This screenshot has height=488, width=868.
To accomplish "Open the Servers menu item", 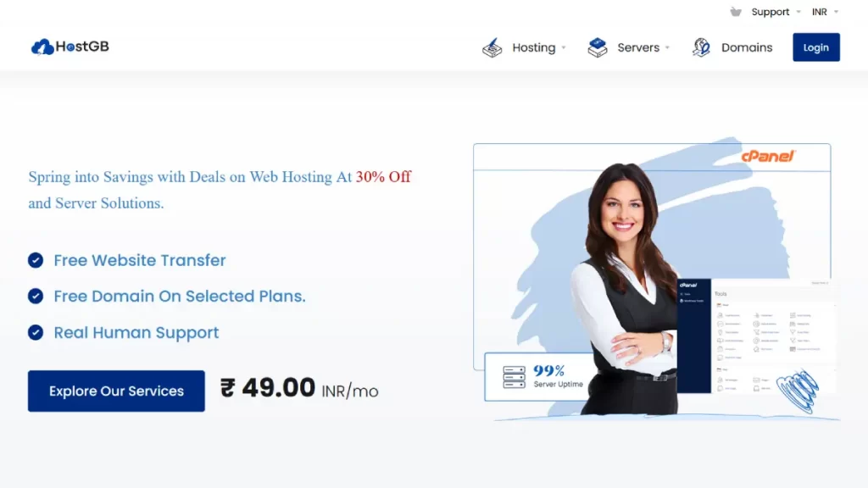I will click(x=638, y=47).
